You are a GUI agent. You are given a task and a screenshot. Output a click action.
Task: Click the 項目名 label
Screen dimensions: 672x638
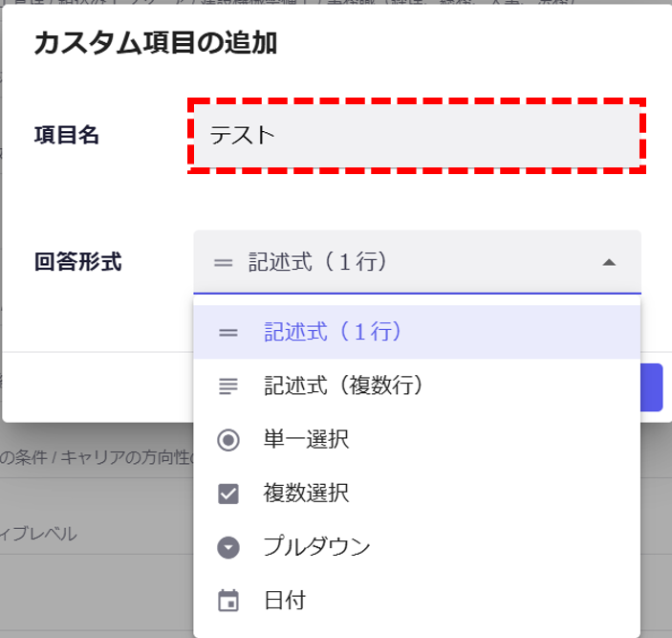tap(66, 135)
